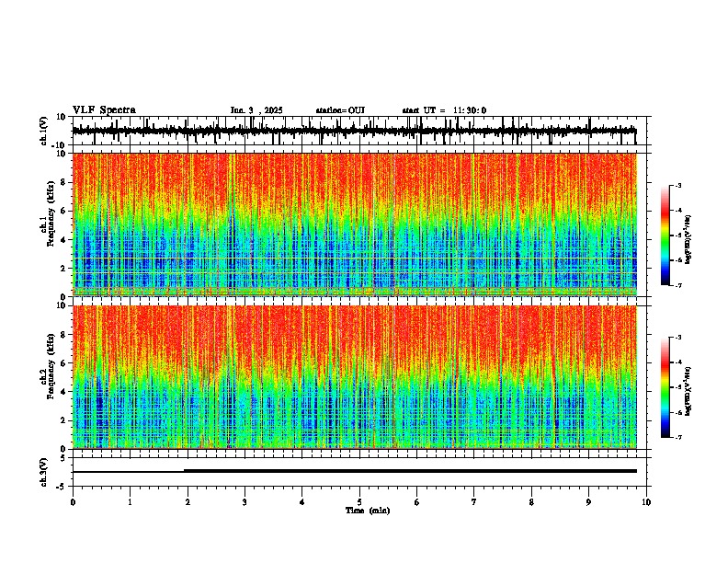Click the time axis tick label "7"
The height and width of the screenshot is (563, 728).
[474, 502]
